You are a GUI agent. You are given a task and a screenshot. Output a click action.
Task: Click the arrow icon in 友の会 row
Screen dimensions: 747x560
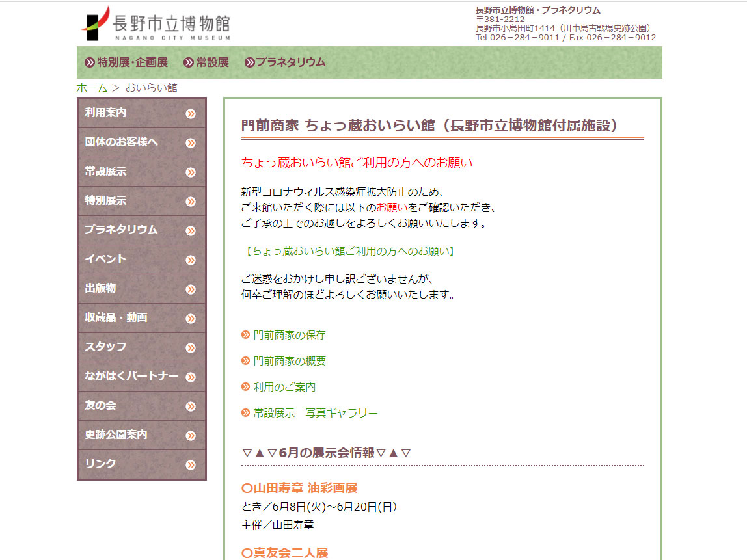(191, 407)
